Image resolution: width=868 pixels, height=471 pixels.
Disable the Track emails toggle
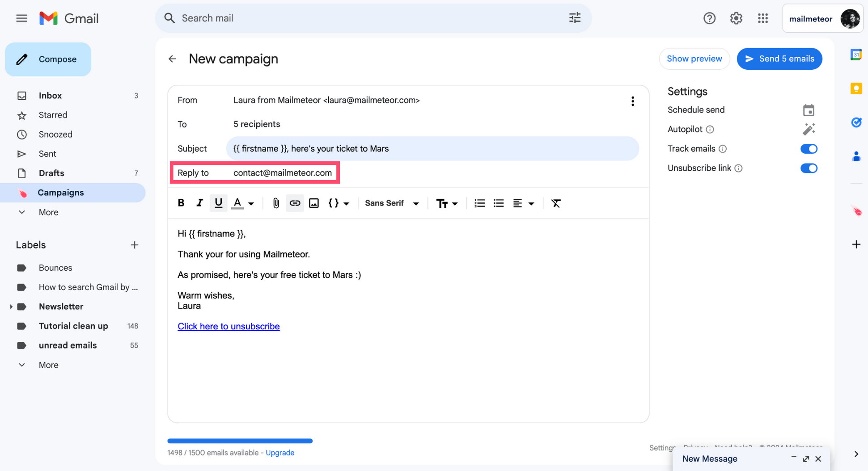point(809,149)
